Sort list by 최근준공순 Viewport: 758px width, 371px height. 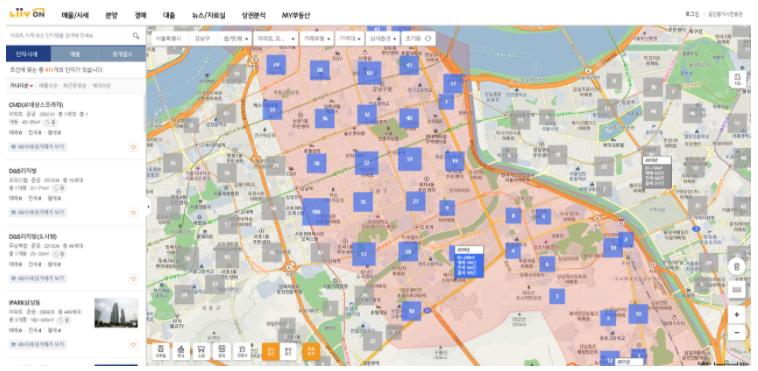click(74, 86)
